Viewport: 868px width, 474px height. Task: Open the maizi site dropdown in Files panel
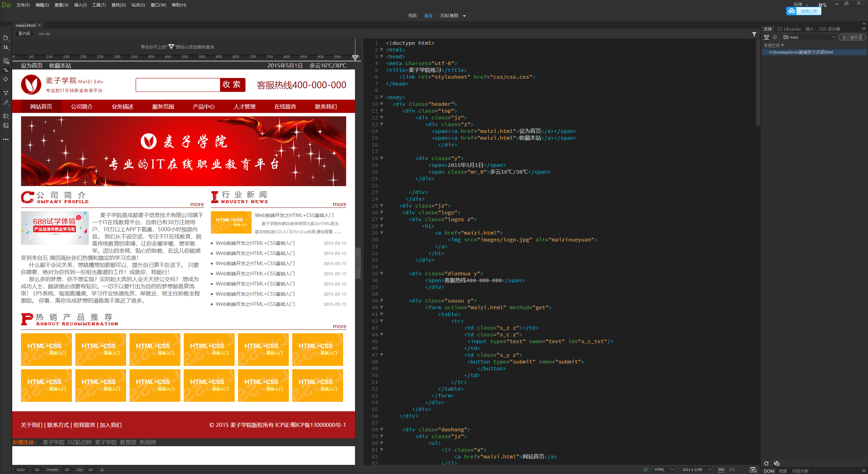pos(809,37)
